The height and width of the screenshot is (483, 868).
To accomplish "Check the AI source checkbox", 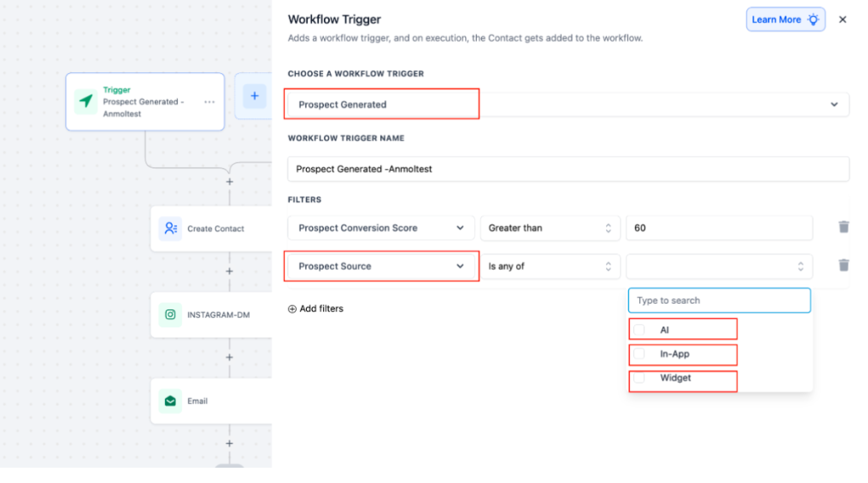I will click(639, 330).
